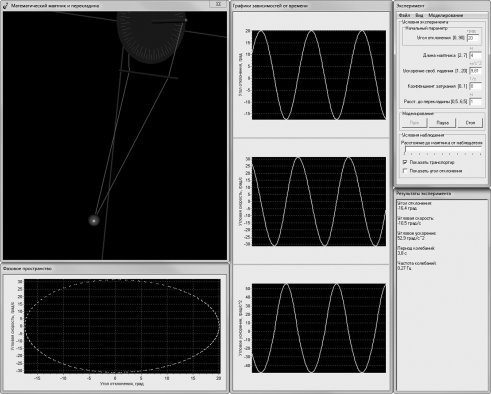Click the disabled Пуск button

tap(414, 123)
